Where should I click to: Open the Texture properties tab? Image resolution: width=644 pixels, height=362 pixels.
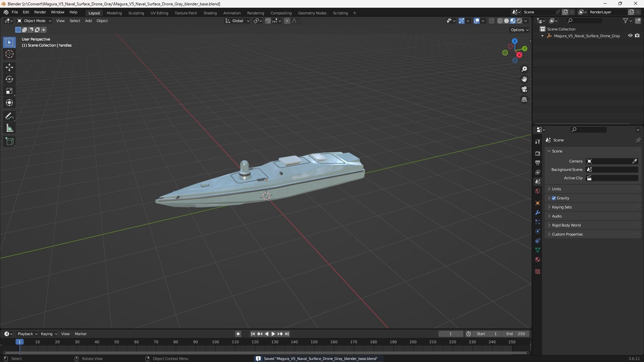coord(538,271)
